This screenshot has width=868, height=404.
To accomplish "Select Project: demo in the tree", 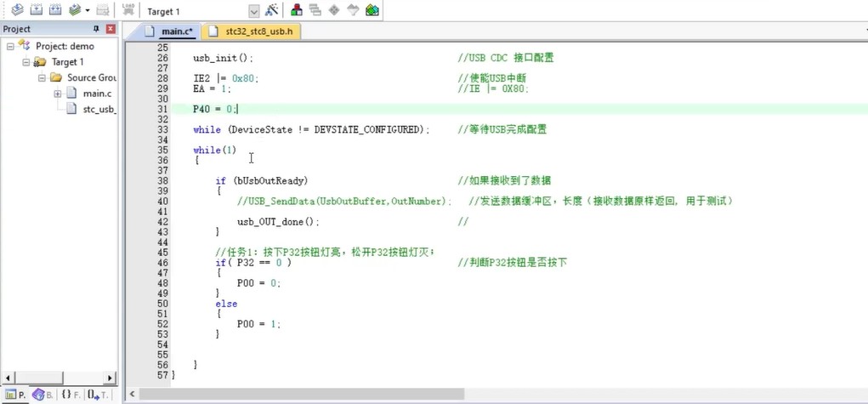I will tap(65, 46).
